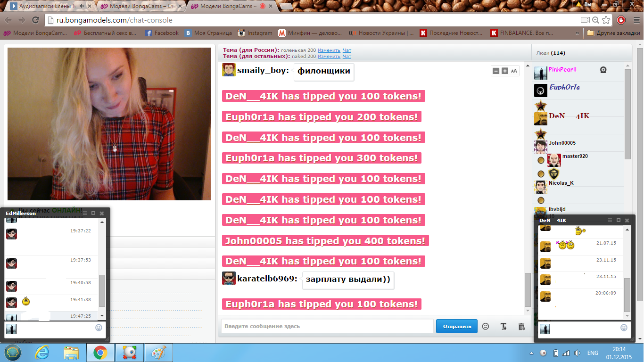Click Изменить link for the Russia topic
644x362 pixels.
(x=329, y=50)
